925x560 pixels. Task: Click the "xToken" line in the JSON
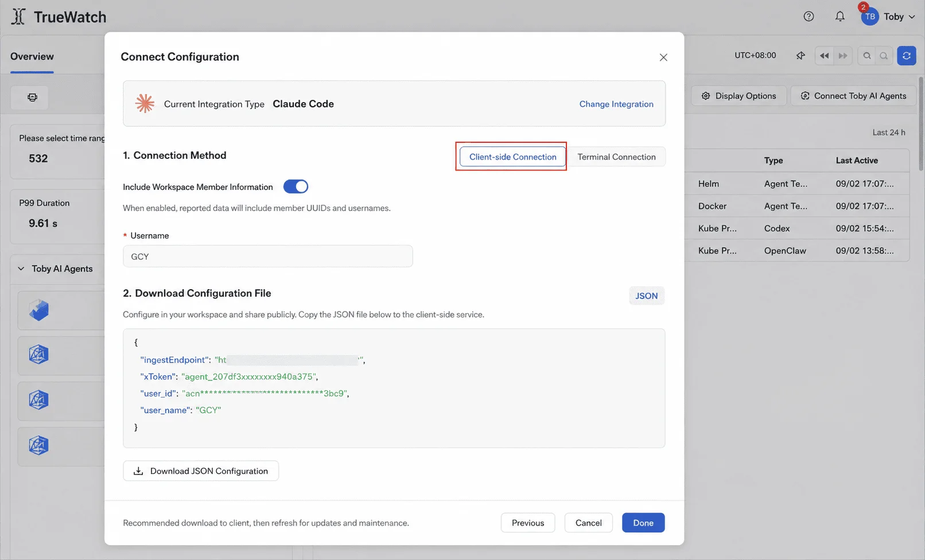point(229,376)
